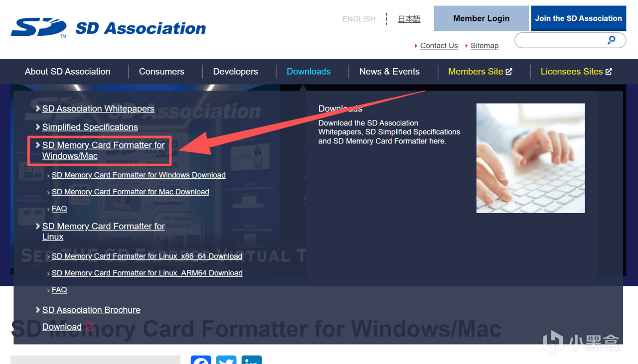Open the FAQ link under Linux formatter

pos(59,290)
